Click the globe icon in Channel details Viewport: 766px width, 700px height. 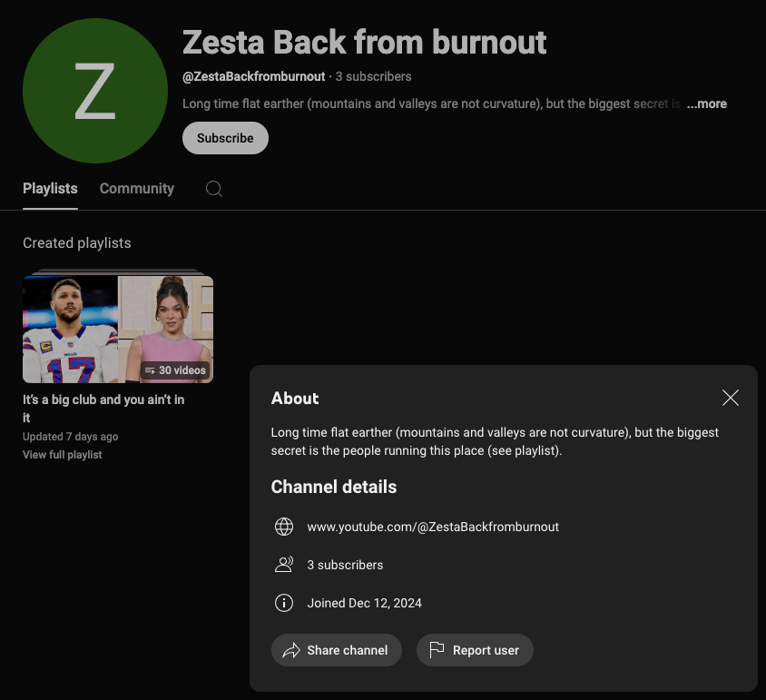point(284,527)
